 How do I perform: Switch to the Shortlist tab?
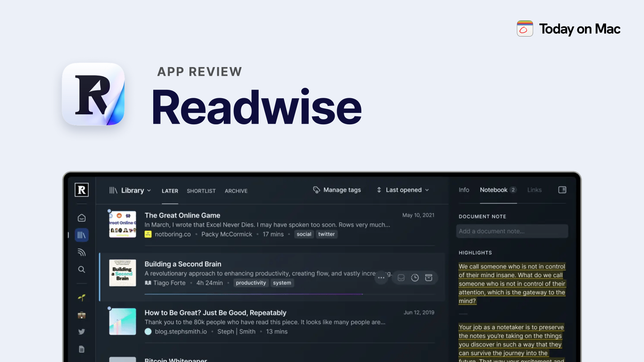(x=201, y=191)
